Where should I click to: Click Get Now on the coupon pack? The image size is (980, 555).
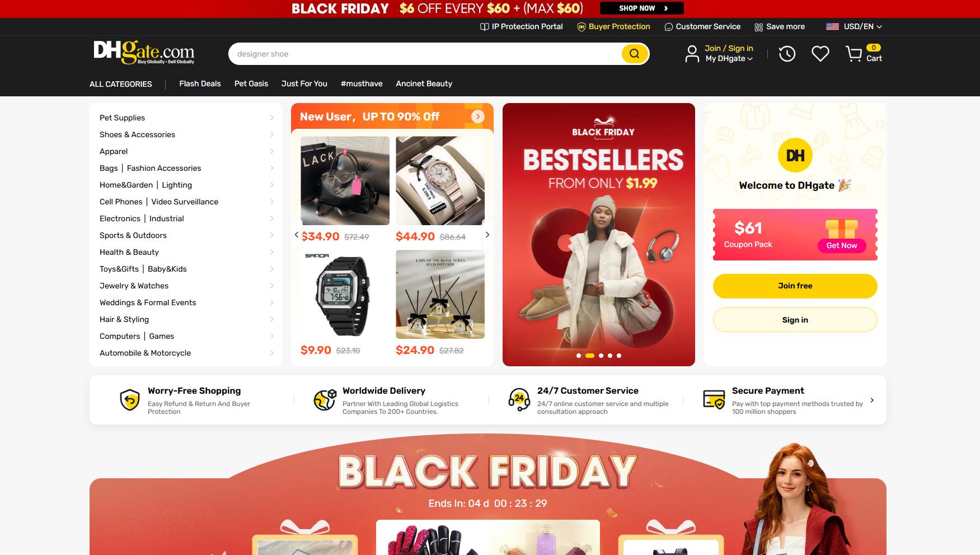842,245
